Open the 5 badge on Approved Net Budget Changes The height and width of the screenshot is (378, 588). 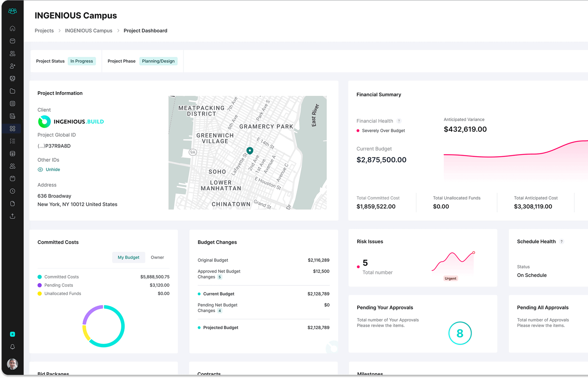pyautogui.click(x=220, y=277)
